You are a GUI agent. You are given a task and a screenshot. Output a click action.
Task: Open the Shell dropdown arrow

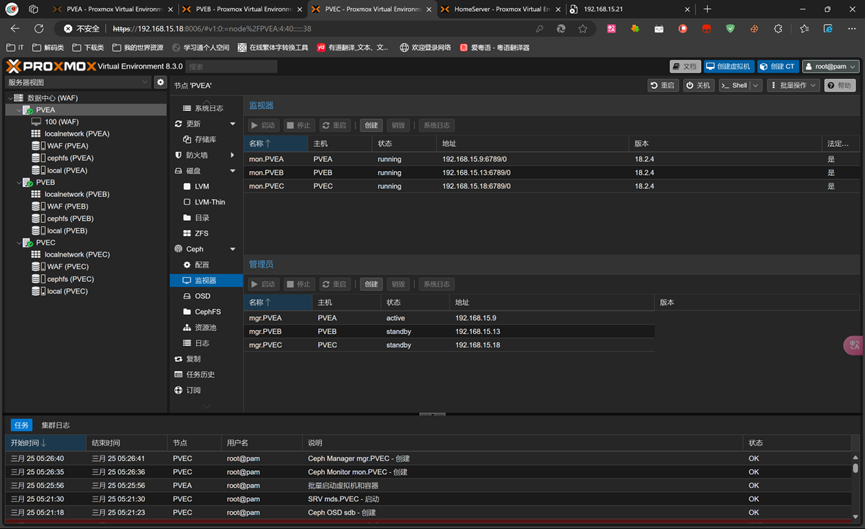[x=756, y=86]
